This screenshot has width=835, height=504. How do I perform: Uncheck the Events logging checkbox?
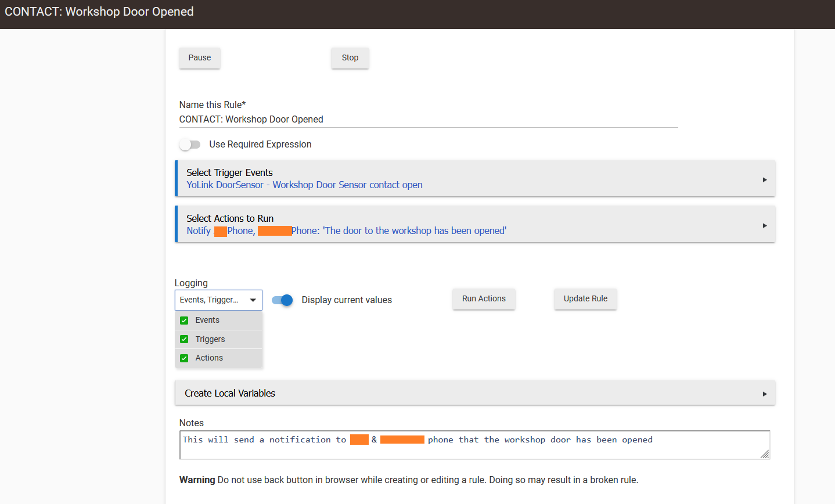184,320
